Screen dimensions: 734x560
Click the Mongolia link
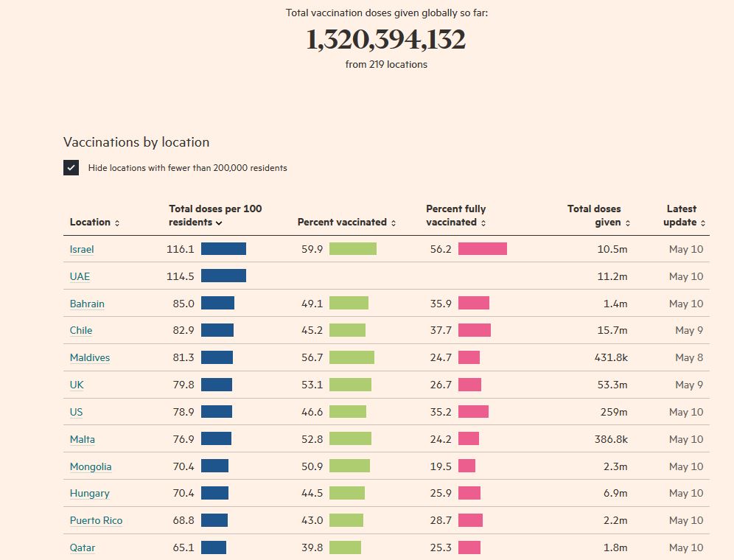point(91,466)
